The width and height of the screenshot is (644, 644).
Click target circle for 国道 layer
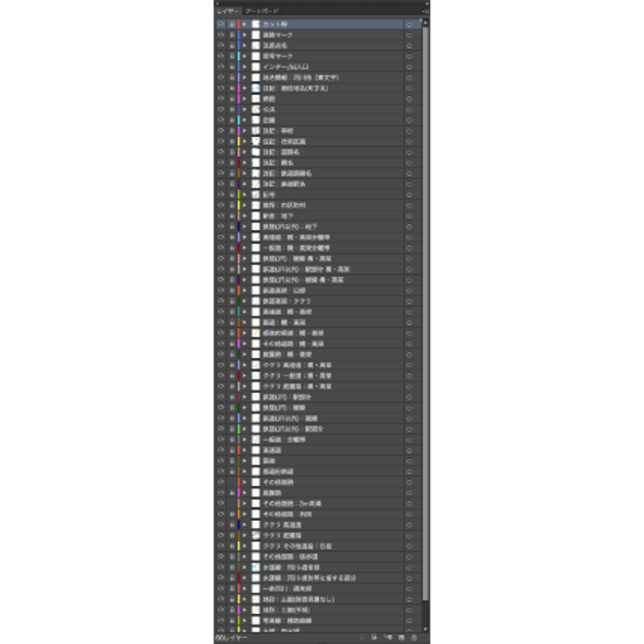(409, 461)
